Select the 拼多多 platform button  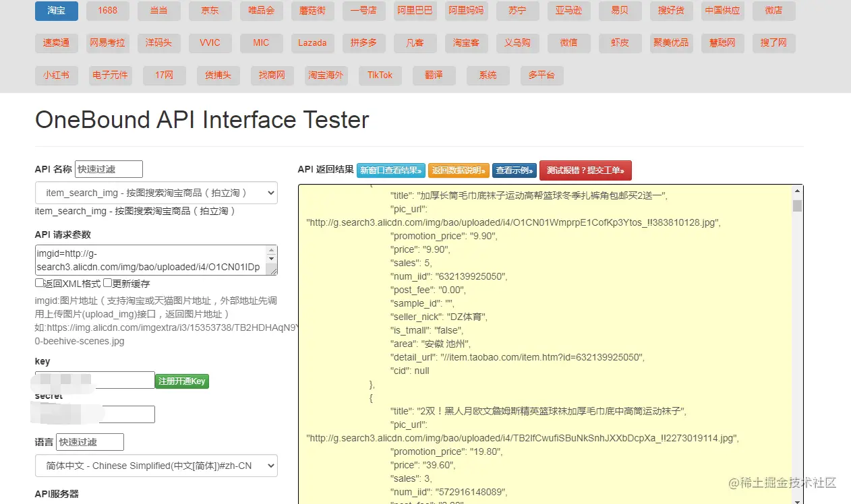pyautogui.click(x=364, y=43)
